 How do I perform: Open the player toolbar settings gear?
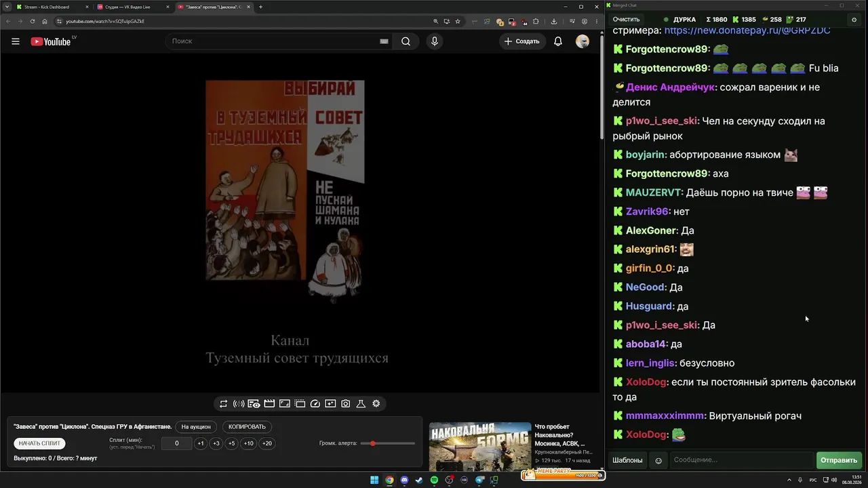pyautogui.click(x=376, y=404)
